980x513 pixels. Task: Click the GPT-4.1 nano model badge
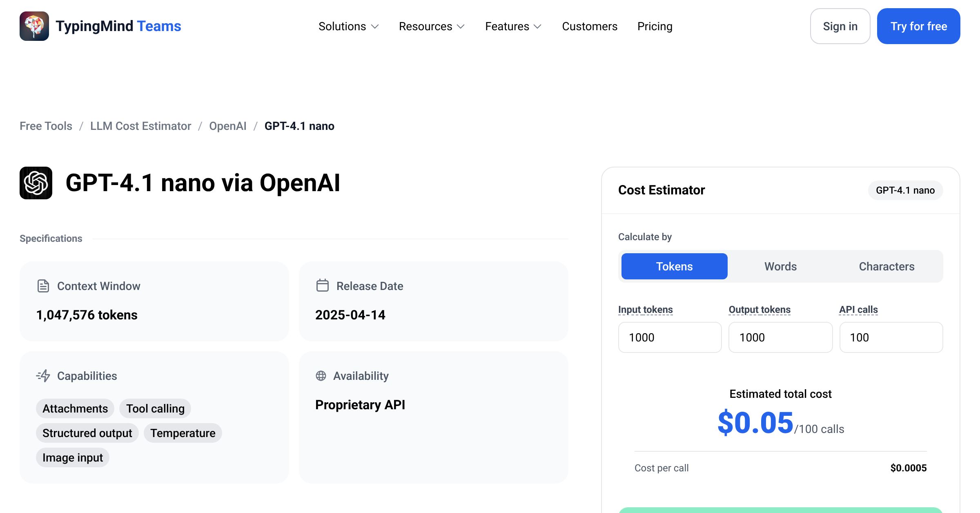point(905,190)
